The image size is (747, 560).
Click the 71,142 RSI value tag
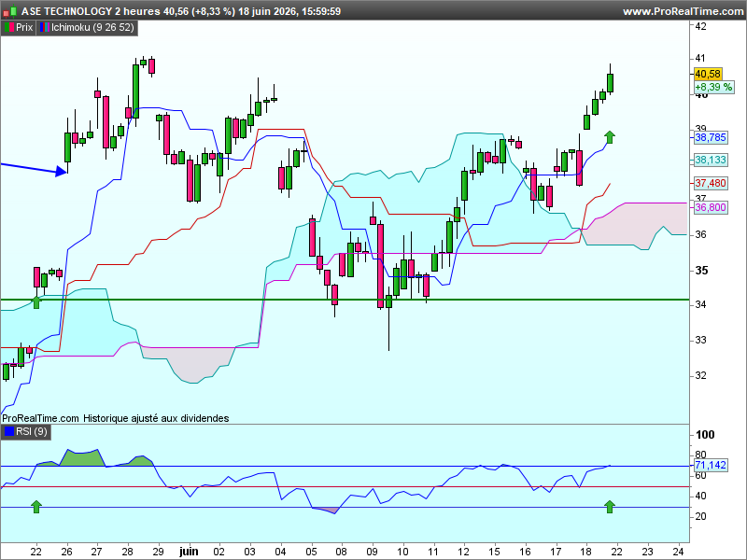[711, 465]
